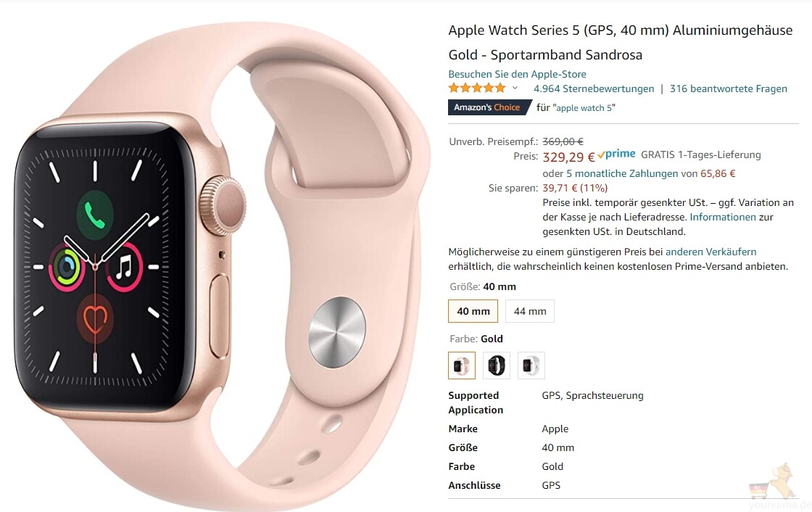Choose the 44 mm size option
The height and width of the screenshot is (512, 812).
530,311
